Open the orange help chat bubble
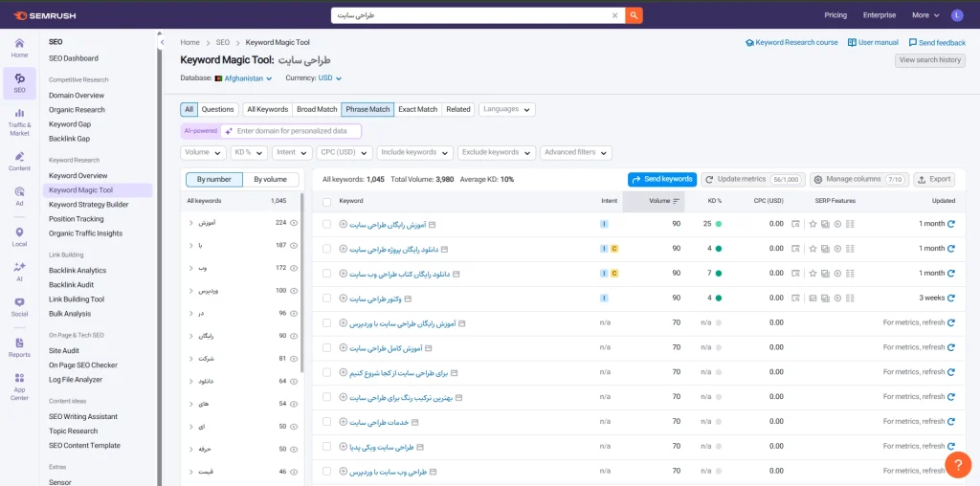980x486 pixels. (x=957, y=464)
